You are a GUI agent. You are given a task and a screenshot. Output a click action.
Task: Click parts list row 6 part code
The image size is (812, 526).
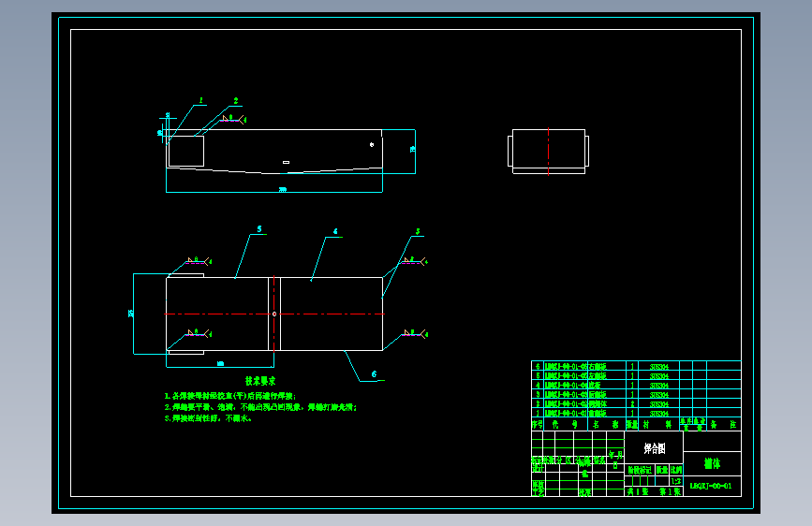(566, 367)
